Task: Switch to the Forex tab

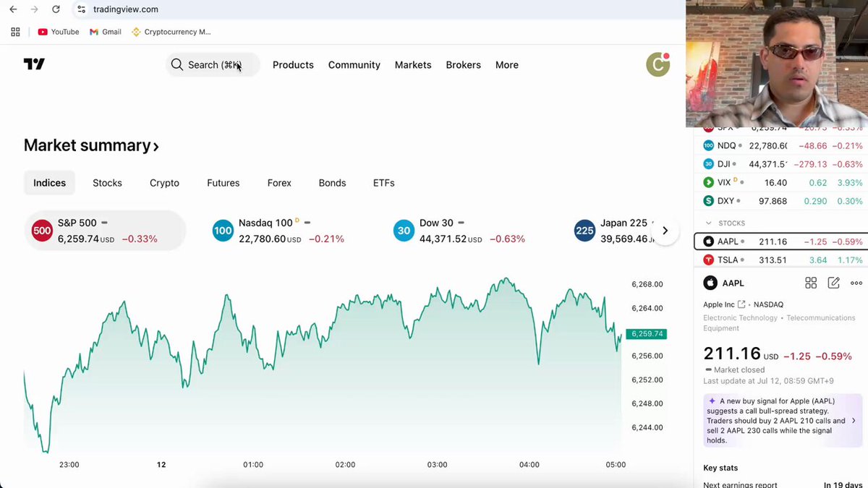Action: 279,183
